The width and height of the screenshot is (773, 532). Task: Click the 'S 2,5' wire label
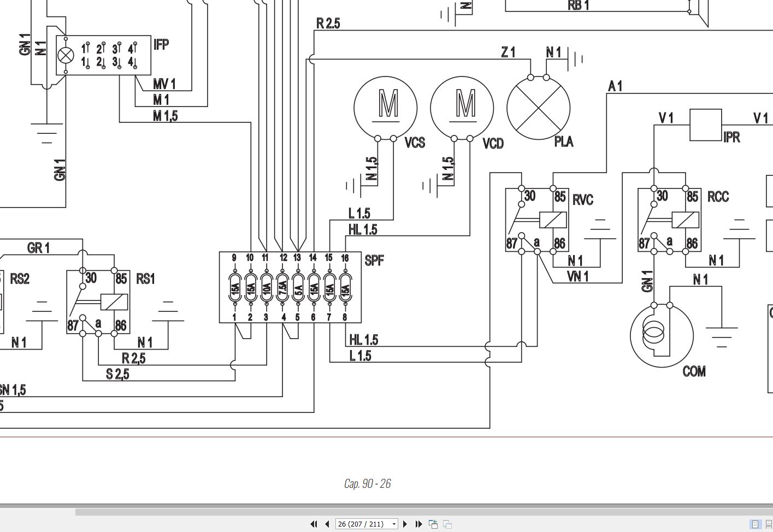click(x=117, y=375)
